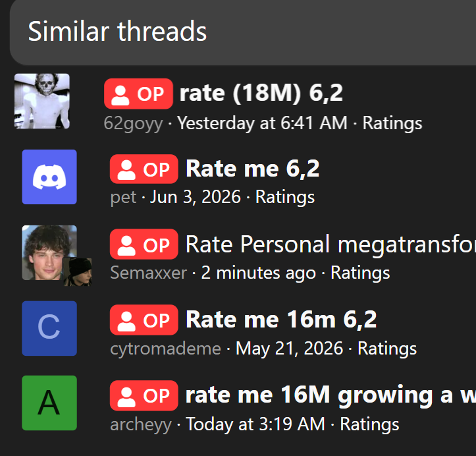Click the OP badge on 'rate (18M) 6,2'
Image resolution: width=476 pixels, height=456 pixels.
138,94
